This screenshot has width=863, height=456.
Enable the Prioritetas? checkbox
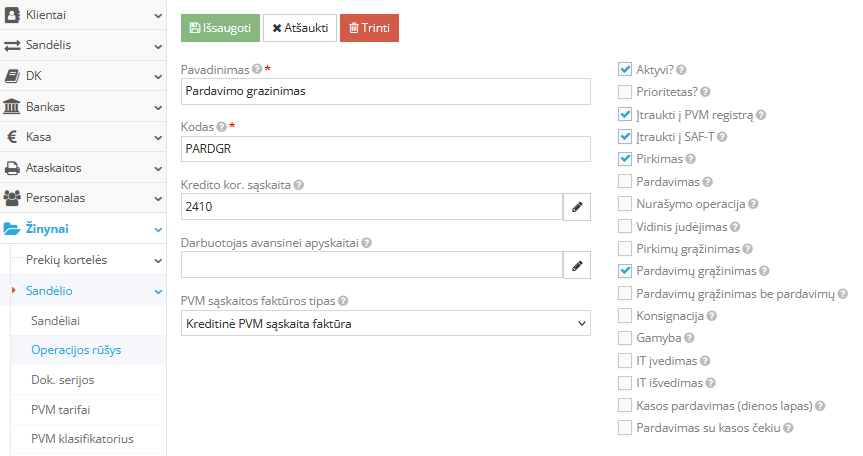626,92
